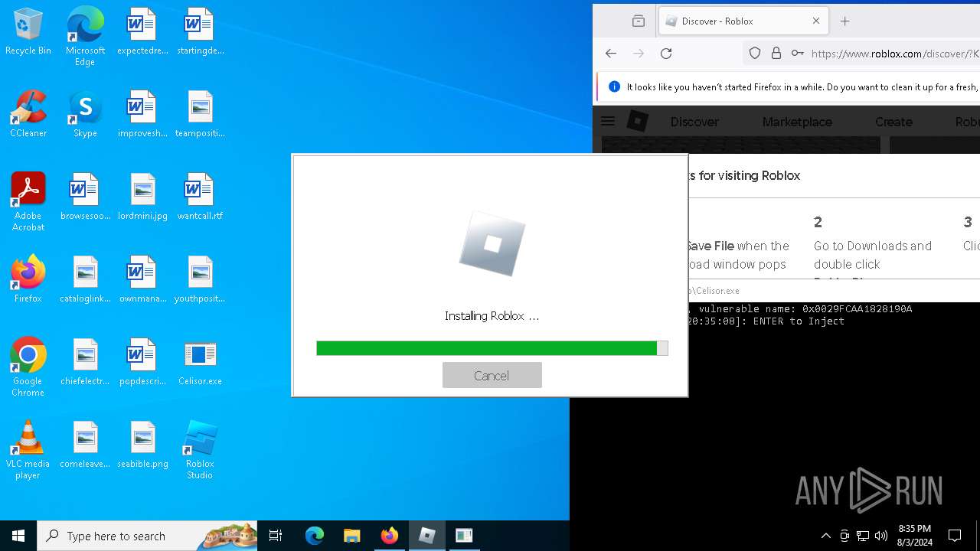
Task: Select the Discover - Roblox Firefox tab
Action: 743,21
